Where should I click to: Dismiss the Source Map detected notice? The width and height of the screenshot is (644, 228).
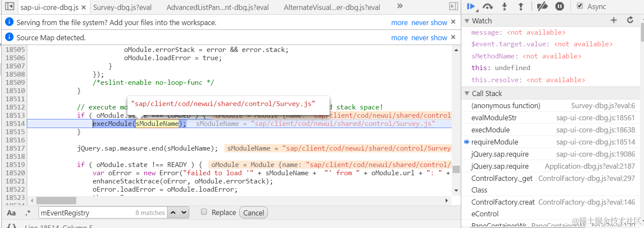[x=453, y=37]
